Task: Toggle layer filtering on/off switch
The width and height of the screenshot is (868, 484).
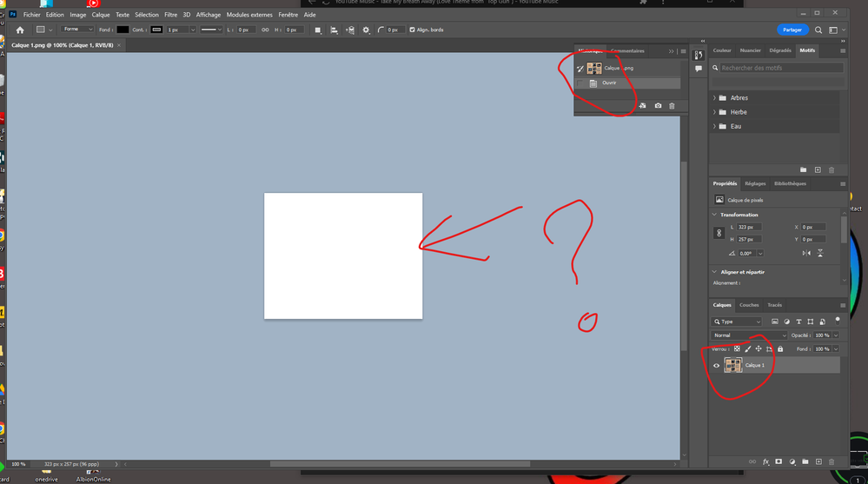Action: pos(838,320)
